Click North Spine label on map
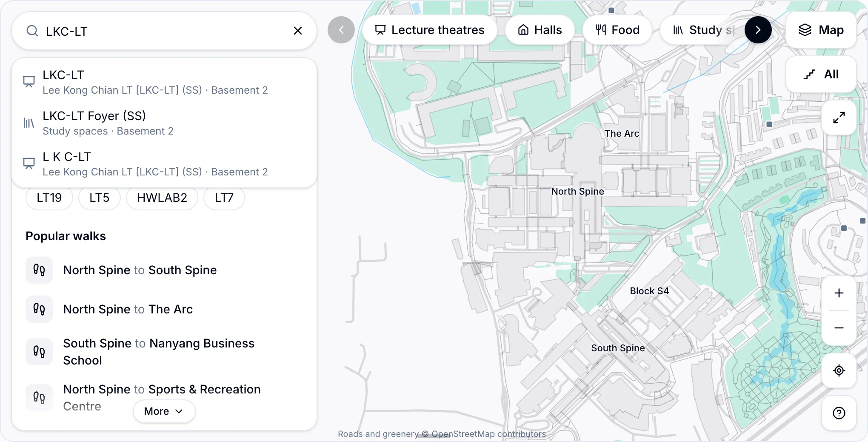Image resolution: width=868 pixels, height=442 pixels. point(577,191)
